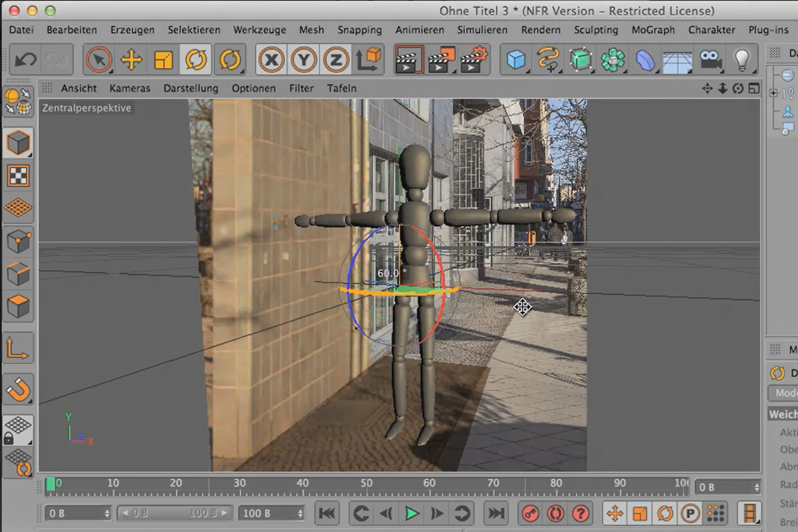Open the Kameras viewport menu
This screenshot has width=798, height=532.
[x=130, y=88]
